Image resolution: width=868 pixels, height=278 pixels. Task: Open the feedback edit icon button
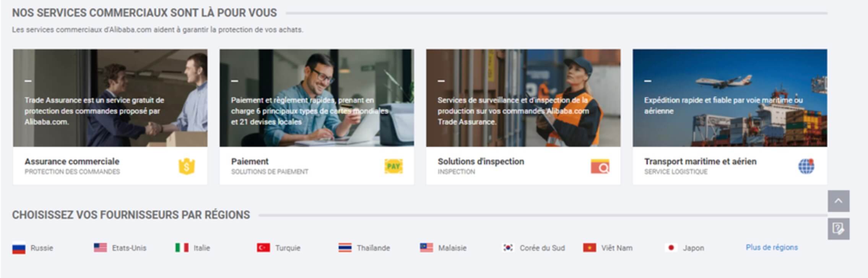[839, 229]
